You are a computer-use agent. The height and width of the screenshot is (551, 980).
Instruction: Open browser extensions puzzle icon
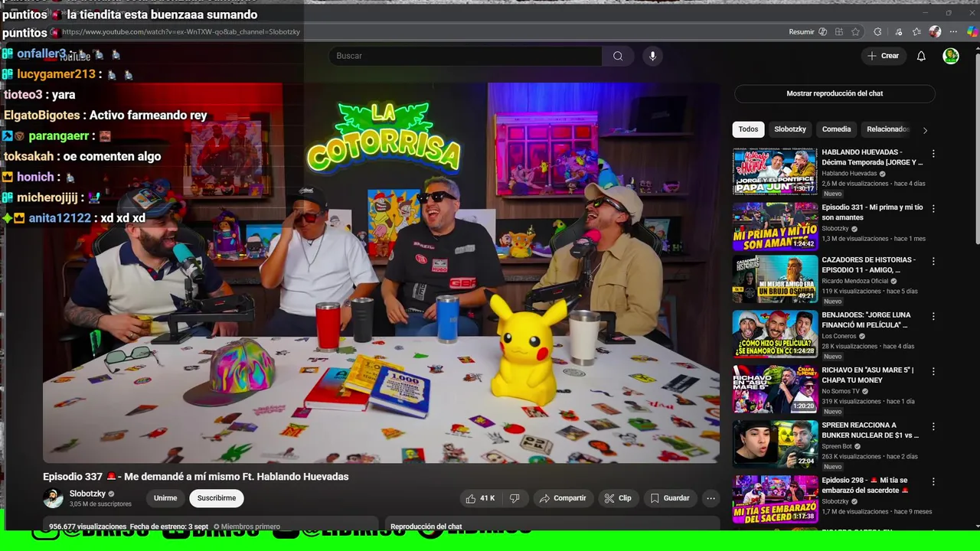877,32
